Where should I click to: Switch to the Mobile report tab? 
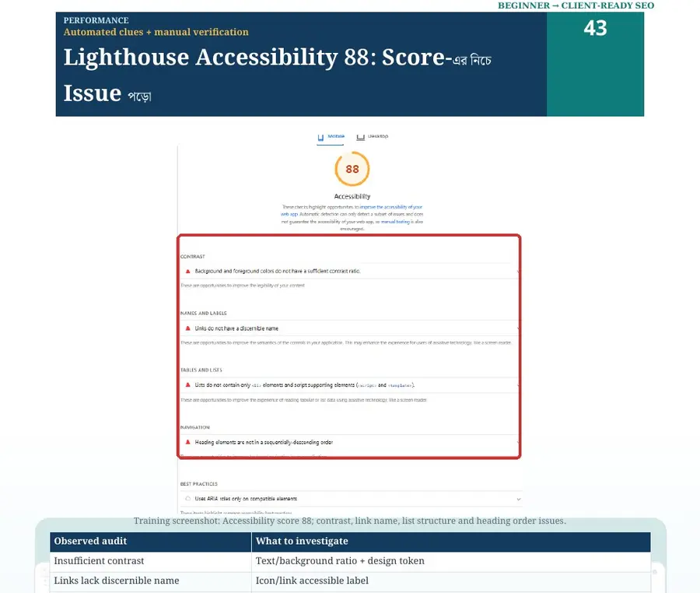pyautogui.click(x=331, y=137)
